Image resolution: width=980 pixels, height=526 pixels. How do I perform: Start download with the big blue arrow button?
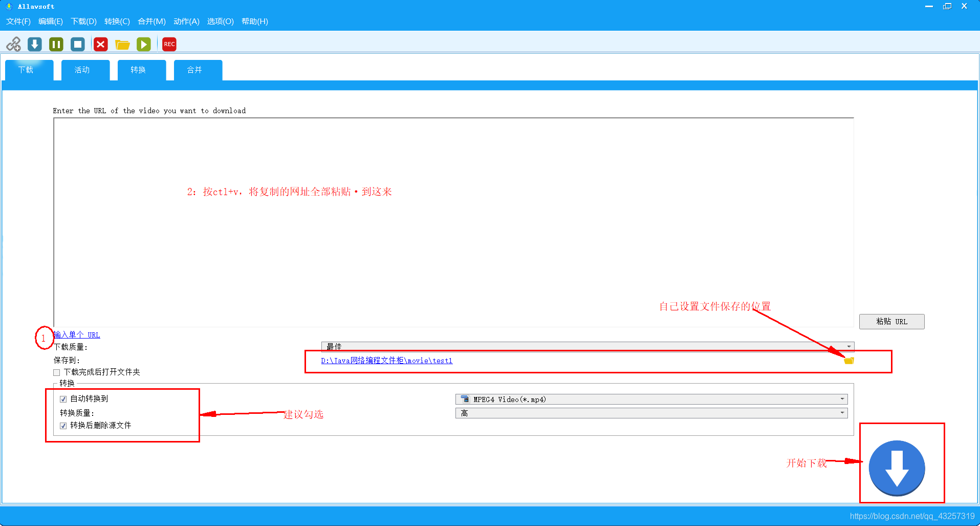897,468
